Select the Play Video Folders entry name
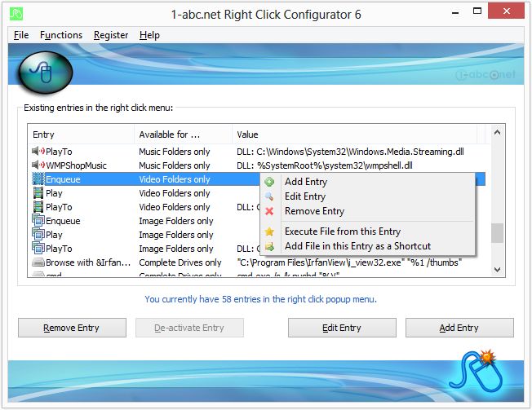The height and width of the screenshot is (410, 532). [x=54, y=193]
